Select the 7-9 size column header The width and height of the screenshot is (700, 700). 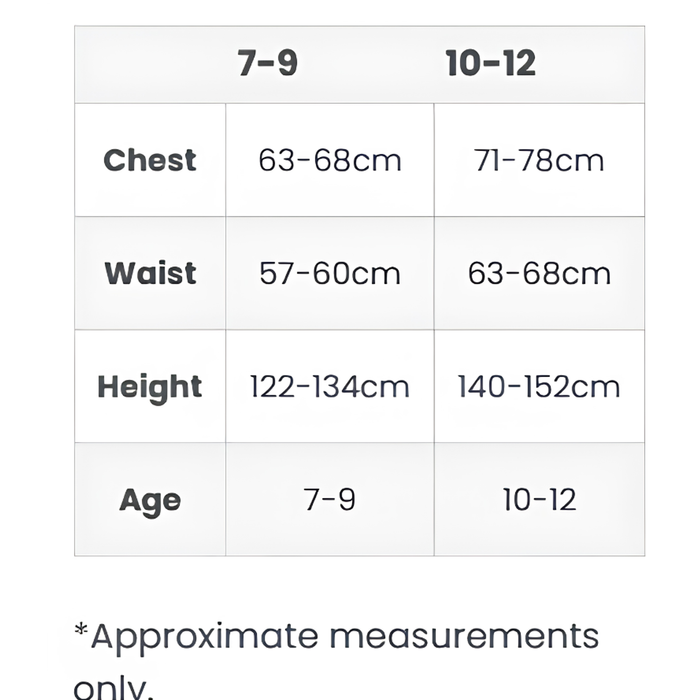[x=267, y=63]
